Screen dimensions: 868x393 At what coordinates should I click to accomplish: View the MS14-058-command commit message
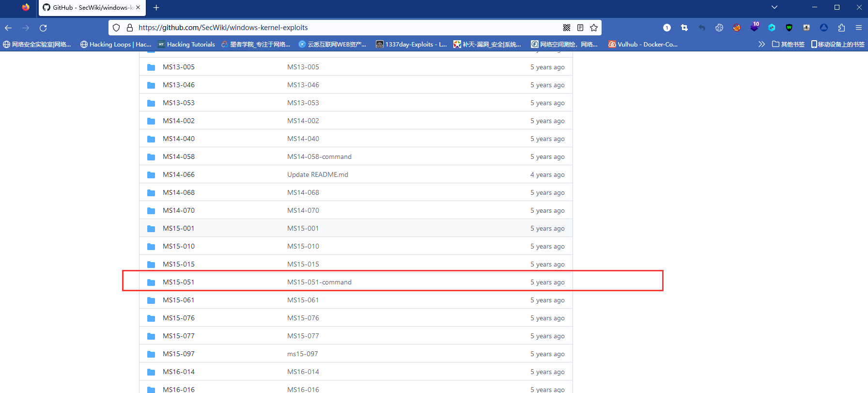[x=319, y=157]
